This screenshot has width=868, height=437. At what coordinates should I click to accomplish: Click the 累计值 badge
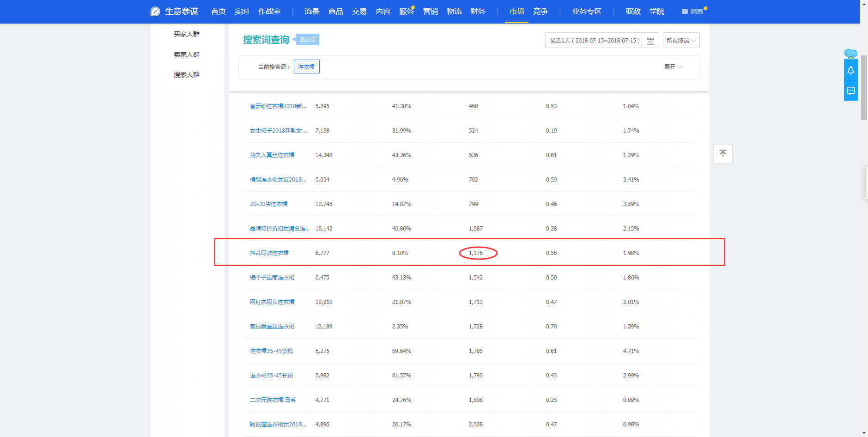308,40
